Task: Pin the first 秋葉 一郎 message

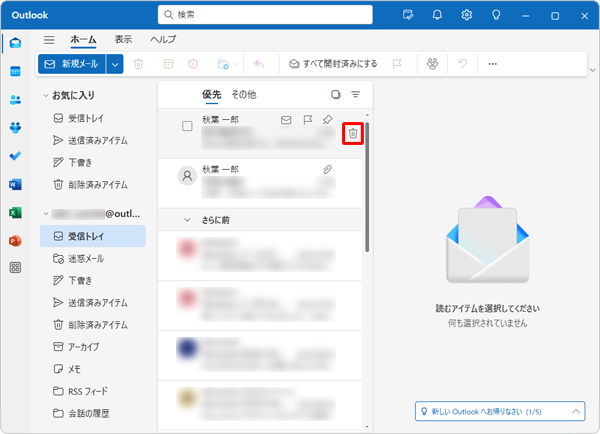Action: [x=327, y=120]
